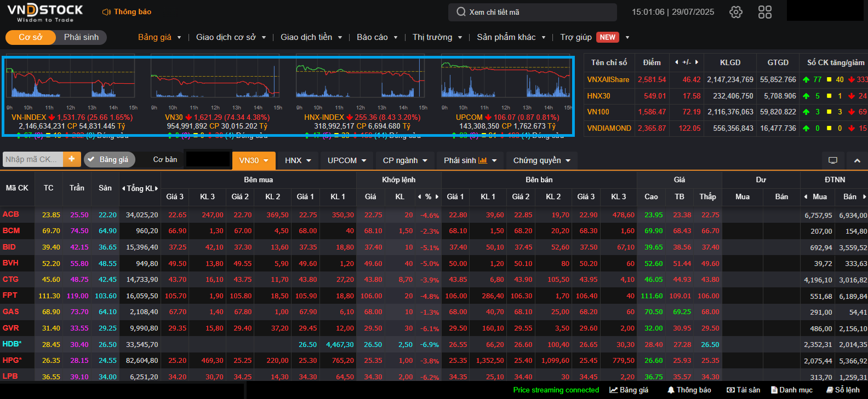Image resolution: width=868 pixels, height=399 pixels.
Task: Click the search magnifier icon
Action: tap(461, 12)
